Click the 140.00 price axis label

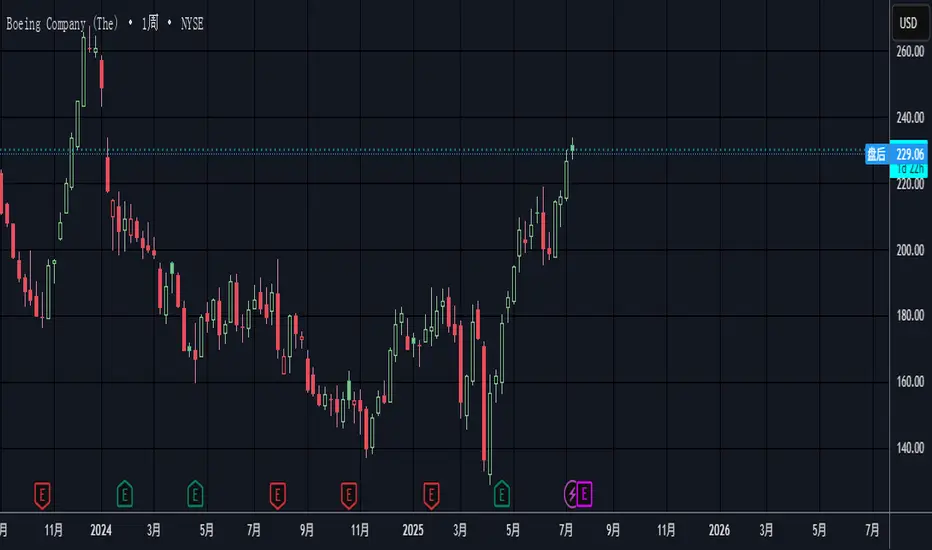click(909, 447)
